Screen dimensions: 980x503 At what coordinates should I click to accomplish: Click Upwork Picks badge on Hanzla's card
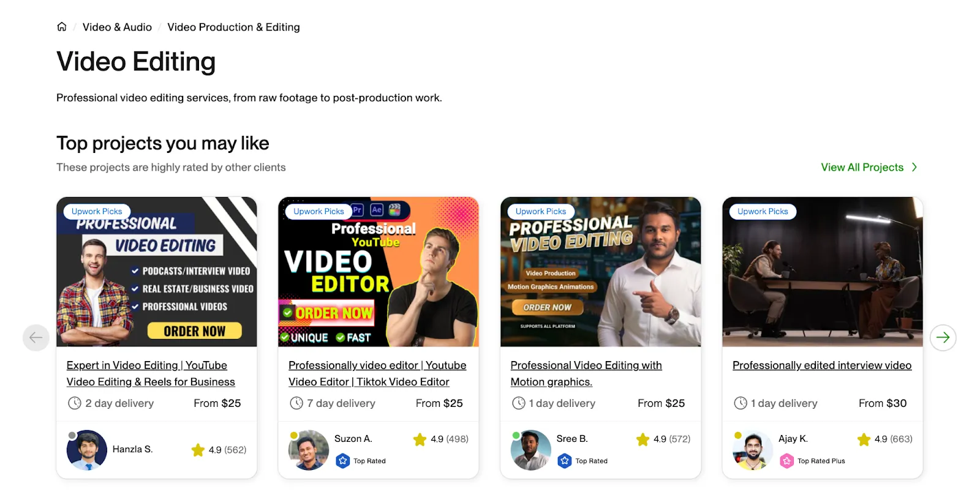pyautogui.click(x=97, y=212)
